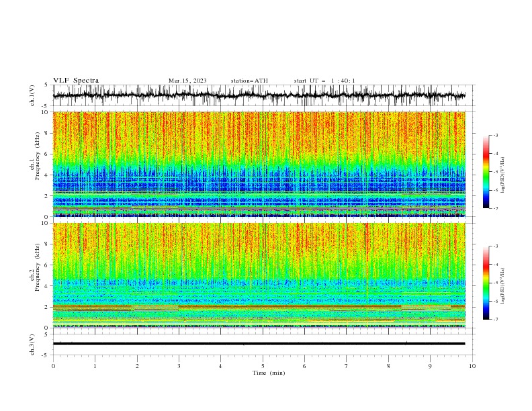Click the "3" minute tick on time axis
Screen dimensions: 532x411
[x=179, y=366]
